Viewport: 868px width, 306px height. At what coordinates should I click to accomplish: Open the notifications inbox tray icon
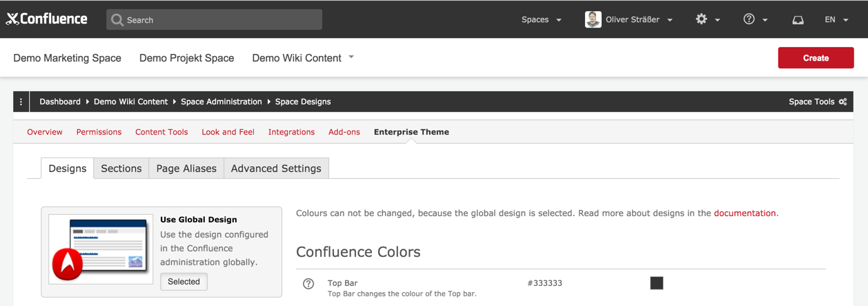coord(798,19)
